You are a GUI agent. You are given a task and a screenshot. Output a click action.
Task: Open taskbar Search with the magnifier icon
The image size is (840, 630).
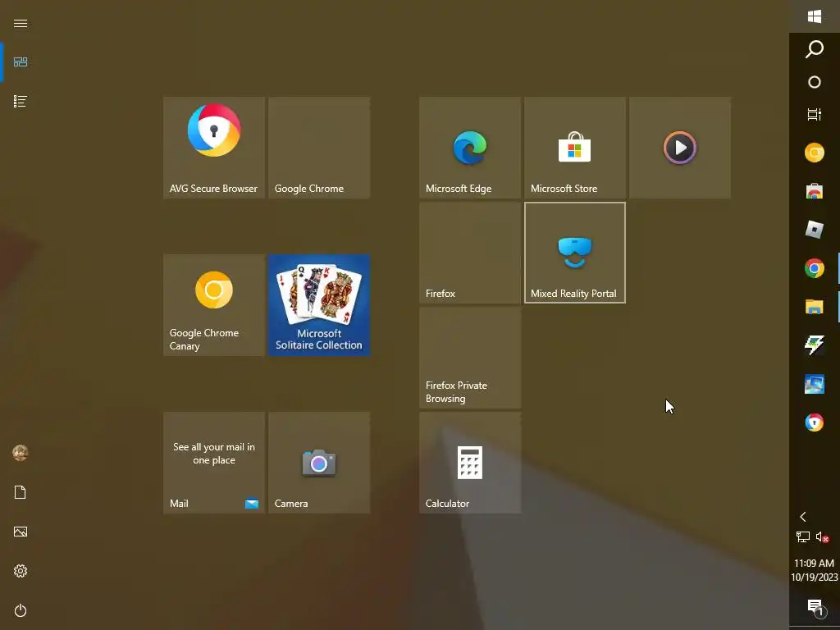tap(815, 49)
